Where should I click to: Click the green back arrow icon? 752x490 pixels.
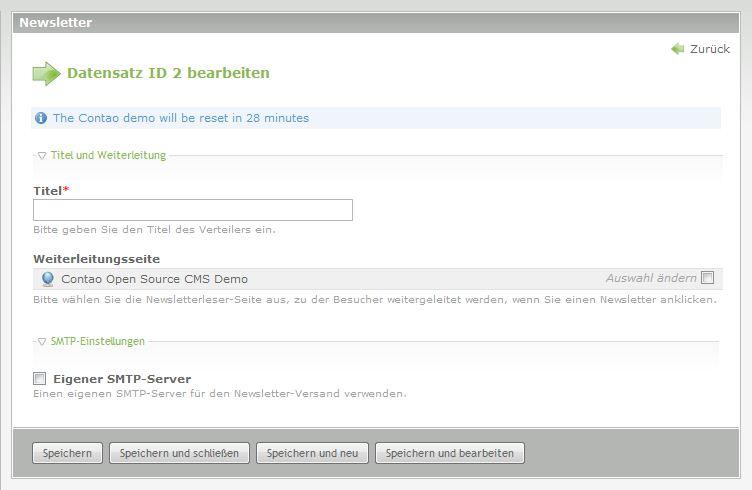click(677, 48)
